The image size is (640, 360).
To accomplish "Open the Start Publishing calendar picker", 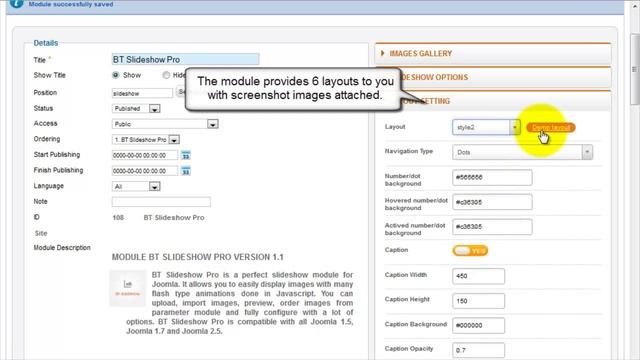I will tap(186, 155).
